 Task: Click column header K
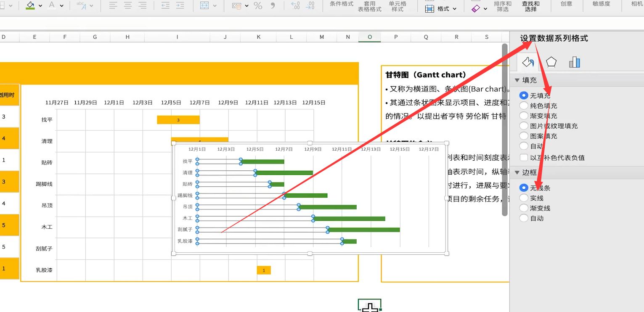[x=259, y=37]
